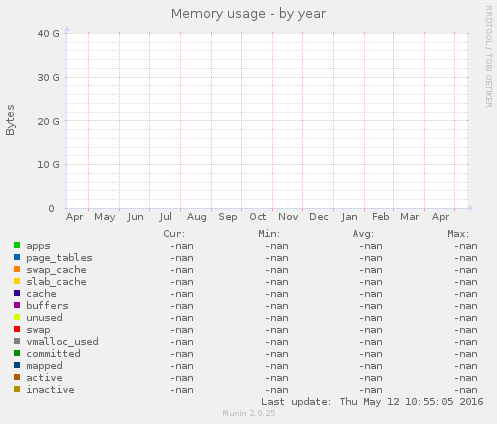Click the Cur: column header
The height and width of the screenshot is (424, 497).
(174, 234)
